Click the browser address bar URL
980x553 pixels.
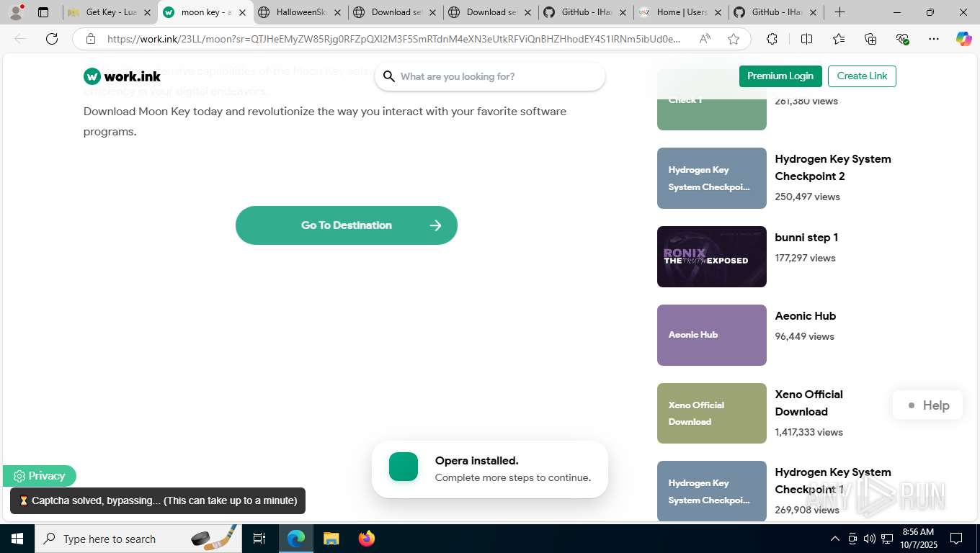tap(393, 39)
